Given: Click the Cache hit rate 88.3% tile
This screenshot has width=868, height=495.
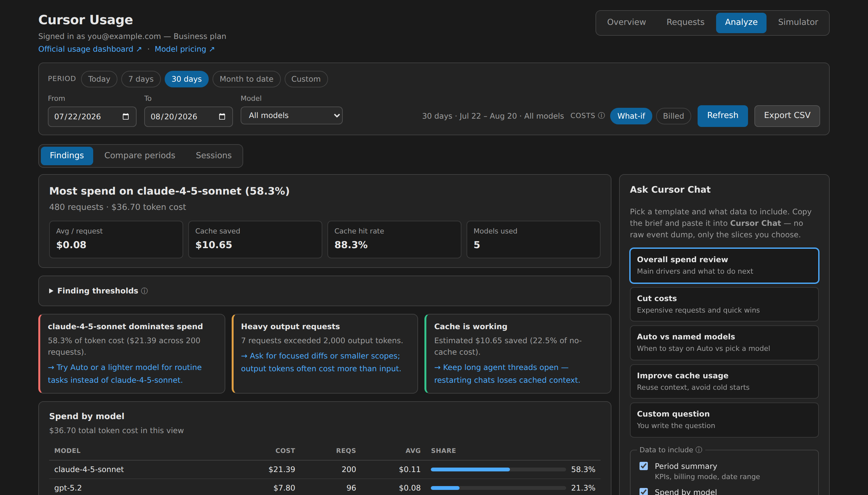Looking at the screenshot, I should click(394, 240).
